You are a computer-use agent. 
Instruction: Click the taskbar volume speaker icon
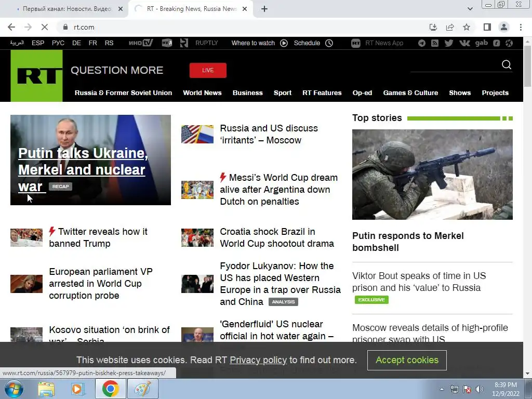point(480,389)
